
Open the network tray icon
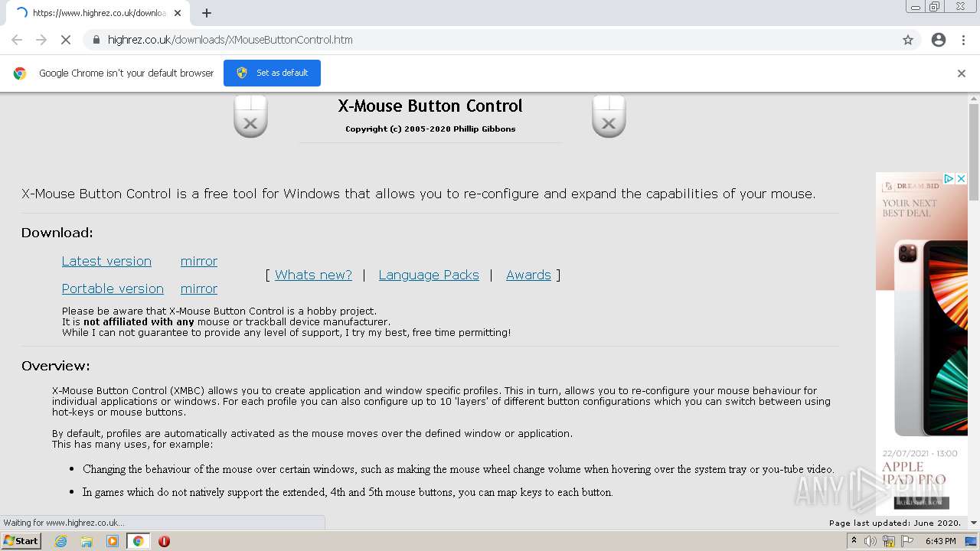click(x=889, y=541)
